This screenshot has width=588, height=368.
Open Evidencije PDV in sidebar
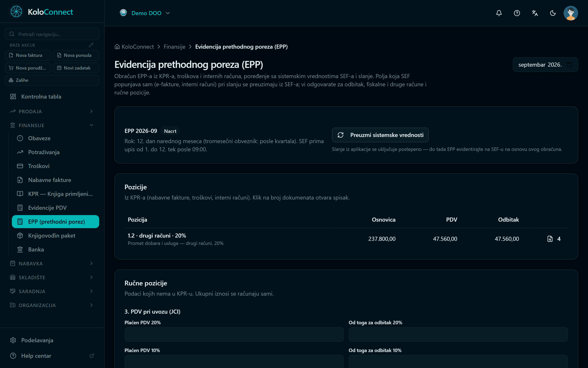55,208
